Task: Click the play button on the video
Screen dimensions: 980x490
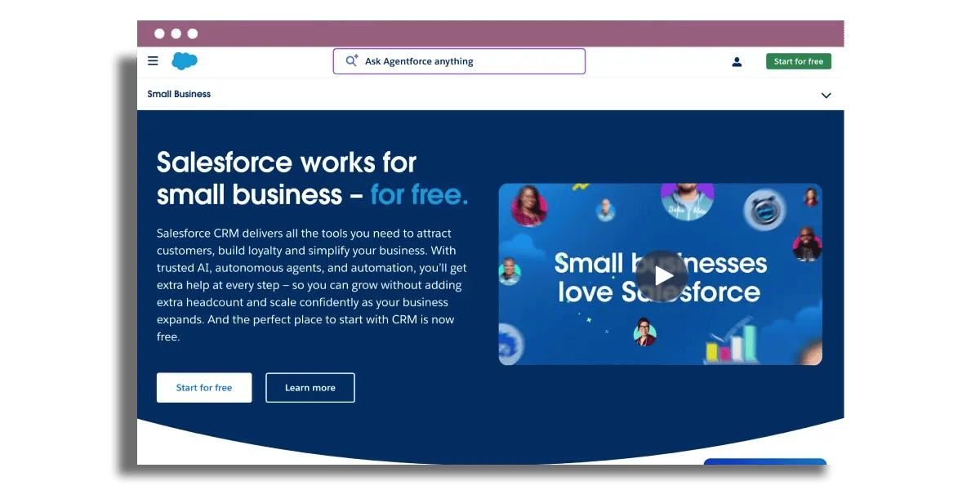Action: click(x=661, y=275)
